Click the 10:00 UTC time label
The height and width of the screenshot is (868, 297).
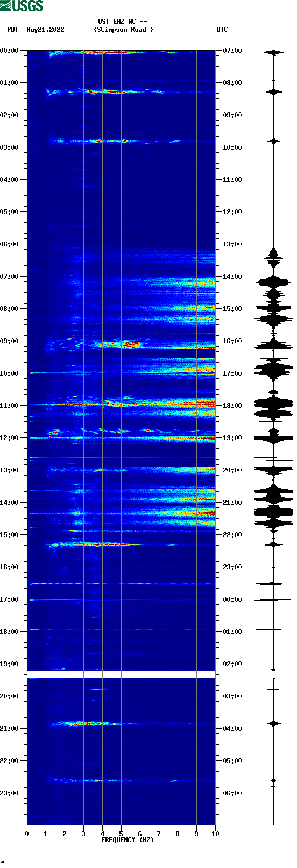click(x=232, y=147)
